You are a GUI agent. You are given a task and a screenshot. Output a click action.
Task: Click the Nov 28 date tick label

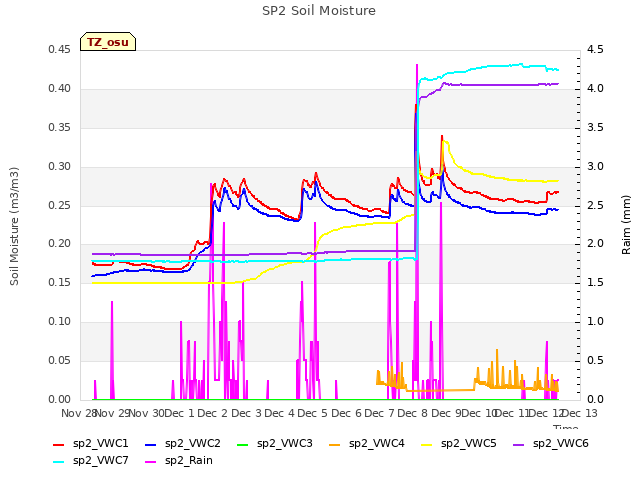[x=78, y=413]
